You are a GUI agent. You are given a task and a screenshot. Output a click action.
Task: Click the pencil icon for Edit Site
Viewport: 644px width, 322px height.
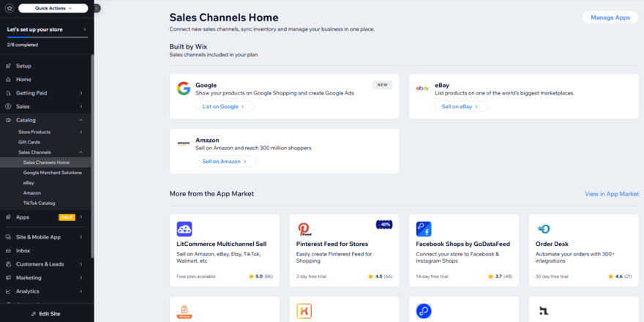[34, 314]
